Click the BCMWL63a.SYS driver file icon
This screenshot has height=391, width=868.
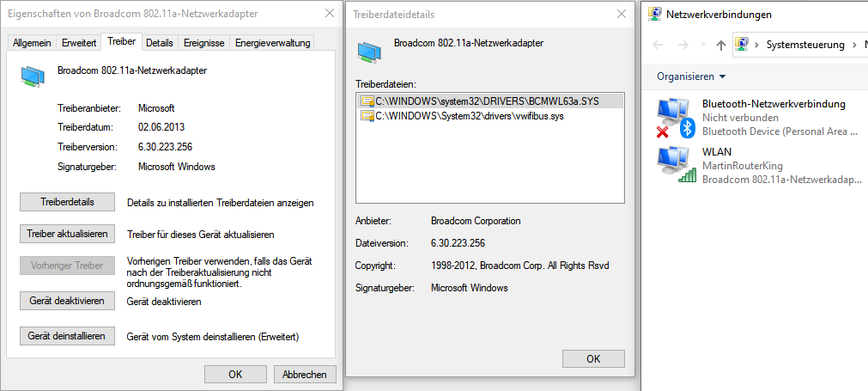click(x=367, y=101)
